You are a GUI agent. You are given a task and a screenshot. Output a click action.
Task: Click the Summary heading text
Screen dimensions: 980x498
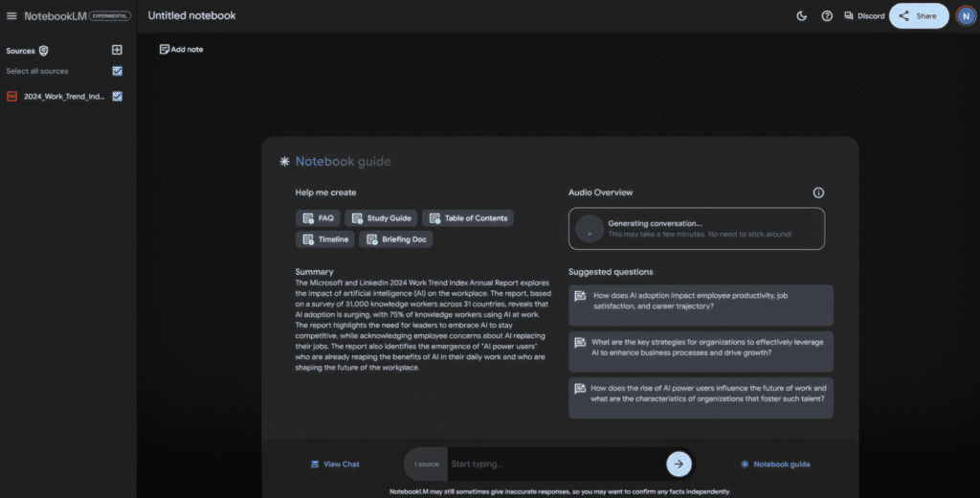click(x=314, y=272)
